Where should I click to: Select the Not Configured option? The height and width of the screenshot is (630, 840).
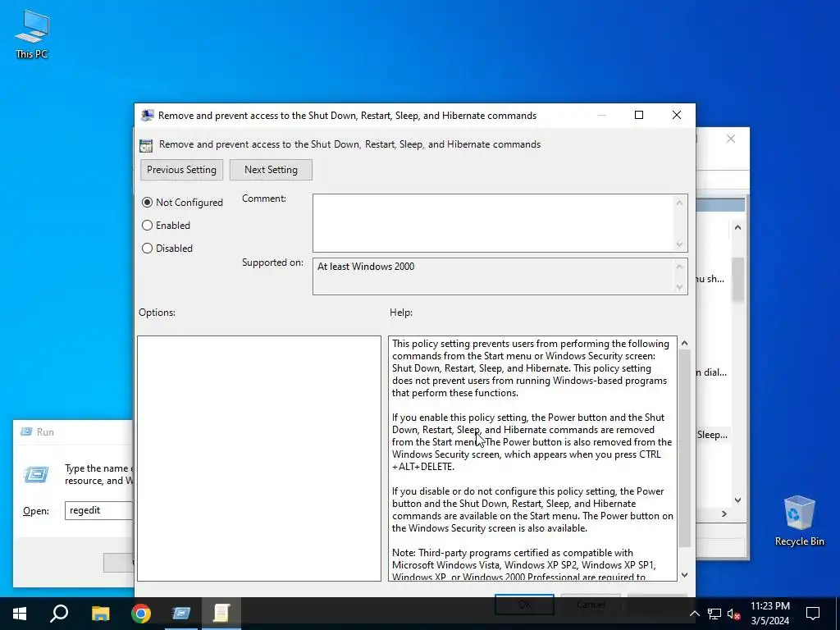coord(182,203)
